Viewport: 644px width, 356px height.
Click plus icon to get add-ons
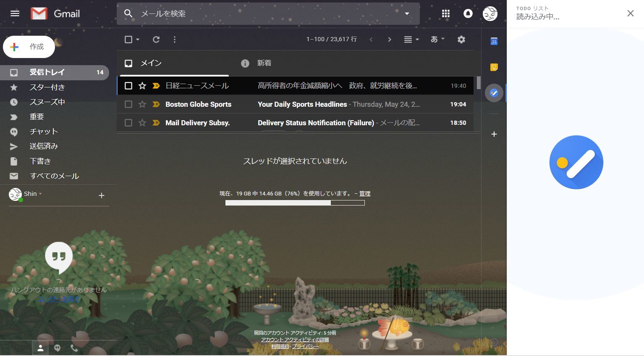tap(494, 134)
